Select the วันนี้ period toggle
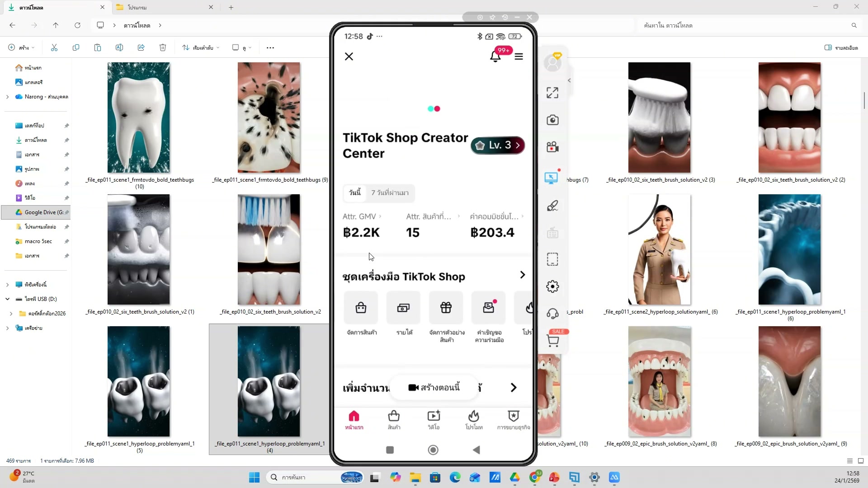The width and height of the screenshot is (868, 488). pyautogui.click(x=355, y=193)
